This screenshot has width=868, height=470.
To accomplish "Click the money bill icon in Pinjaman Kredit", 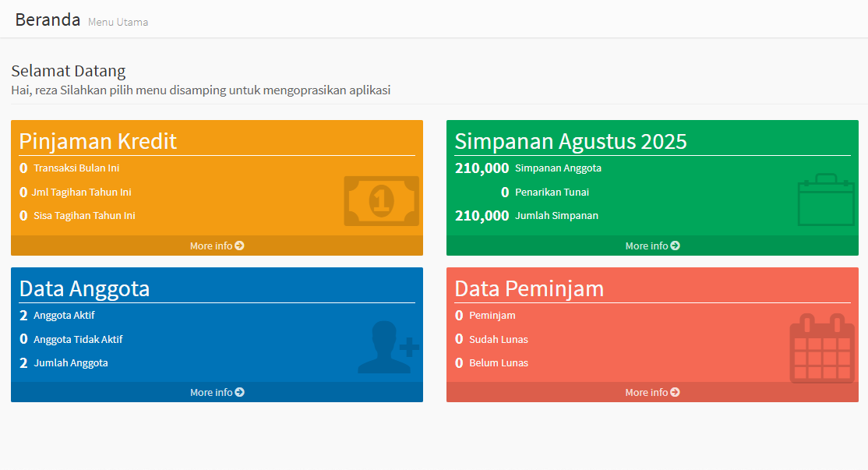I will tap(381, 201).
